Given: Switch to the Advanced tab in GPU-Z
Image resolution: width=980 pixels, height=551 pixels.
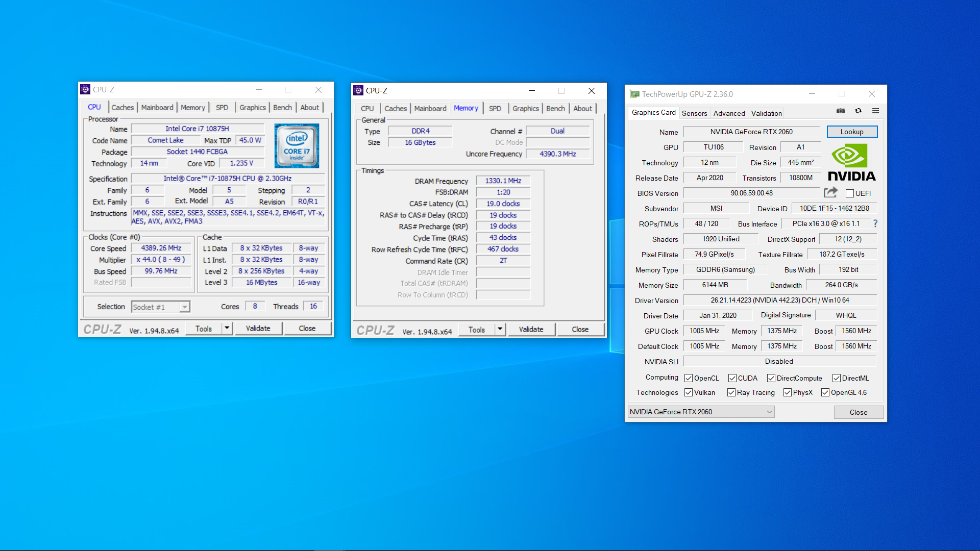Looking at the screenshot, I should click(x=729, y=113).
